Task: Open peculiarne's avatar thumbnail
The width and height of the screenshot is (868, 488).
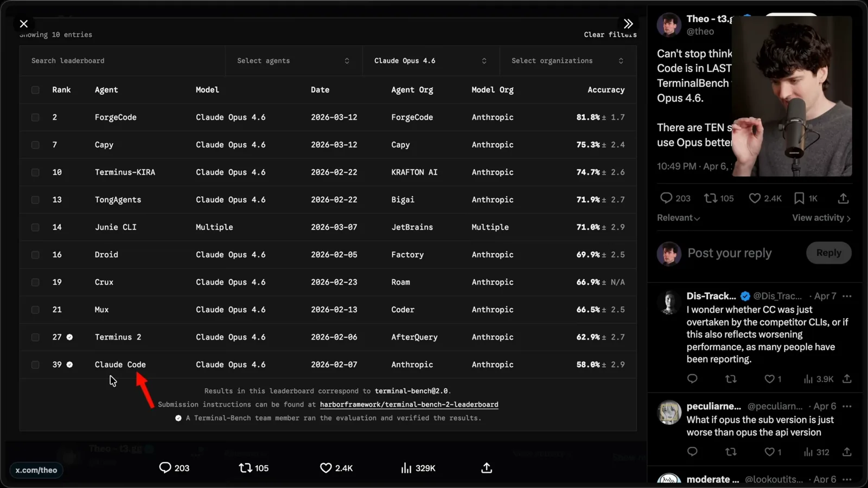Action: pos(669,413)
